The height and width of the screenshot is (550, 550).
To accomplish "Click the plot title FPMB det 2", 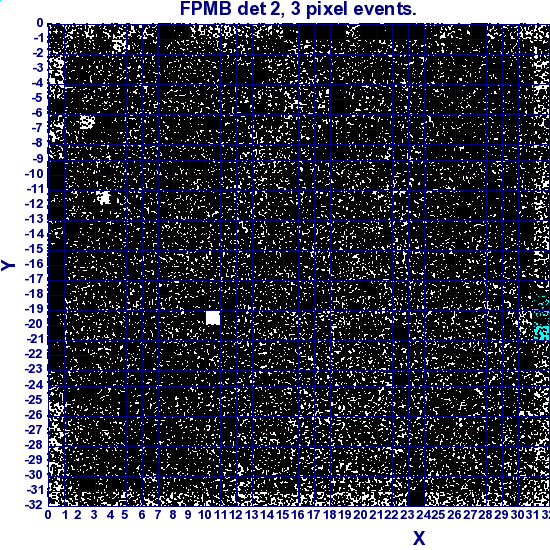I will coord(298,8).
